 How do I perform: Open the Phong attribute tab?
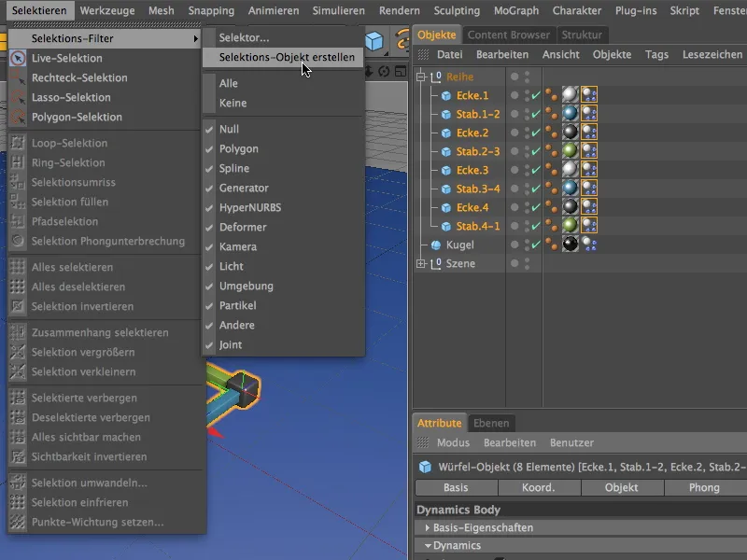coord(704,487)
